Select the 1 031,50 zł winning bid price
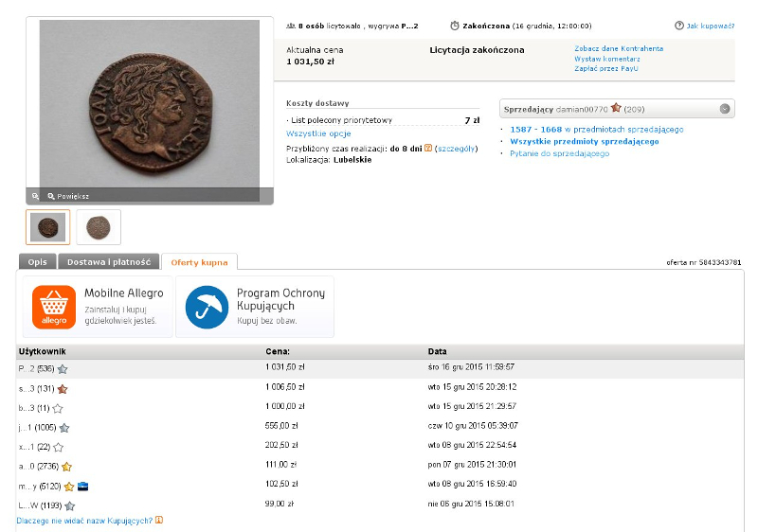Image resolution: width=758 pixels, height=532 pixels. pos(285,367)
